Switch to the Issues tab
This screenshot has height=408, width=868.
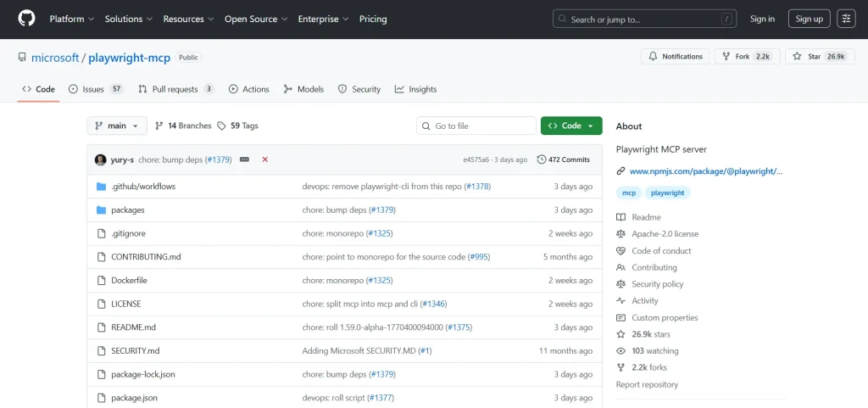[96, 89]
